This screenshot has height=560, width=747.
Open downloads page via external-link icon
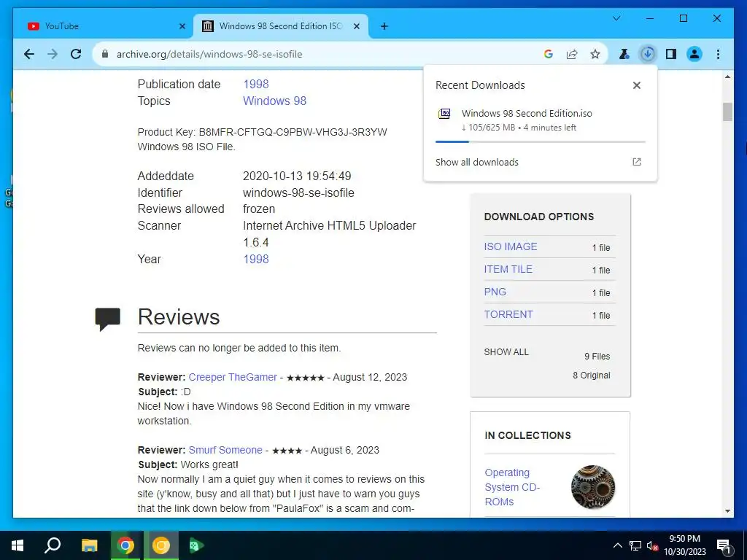click(x=636, y=162)
